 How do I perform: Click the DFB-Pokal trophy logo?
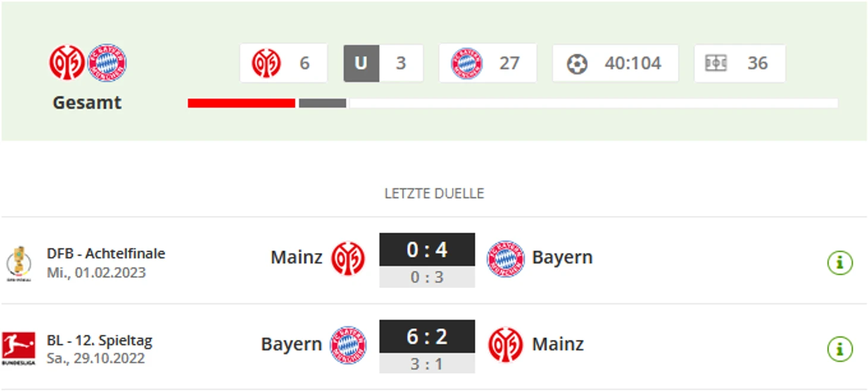[18, 262]
